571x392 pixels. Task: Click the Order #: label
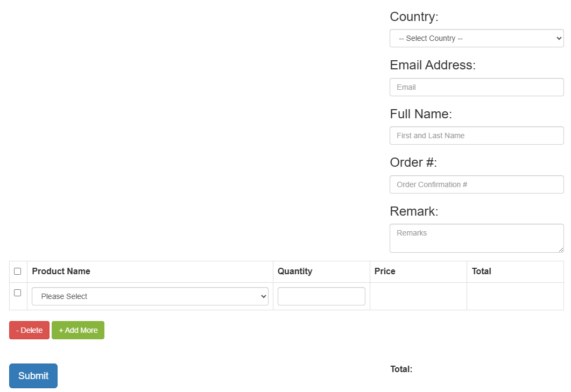coord(413,162)
